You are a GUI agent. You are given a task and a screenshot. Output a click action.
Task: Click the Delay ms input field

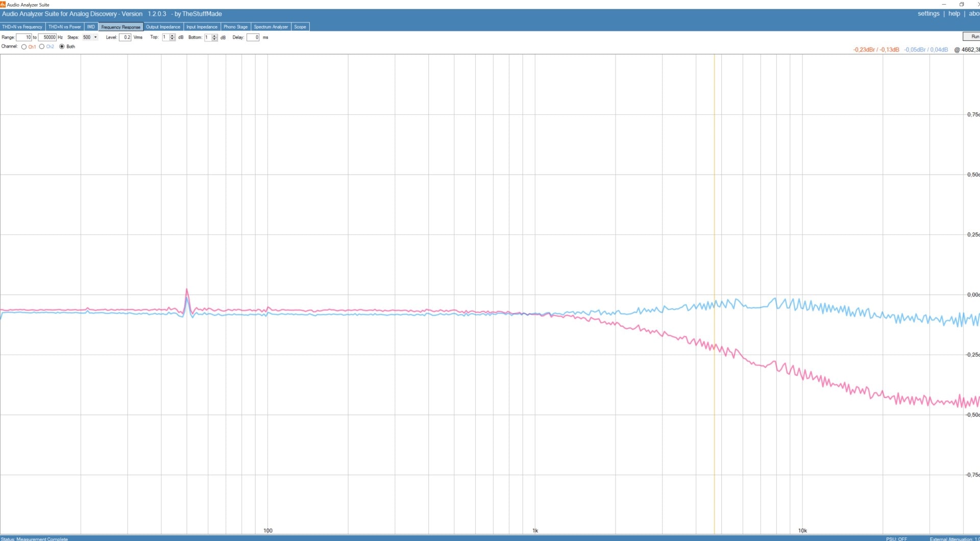(253, 37)
